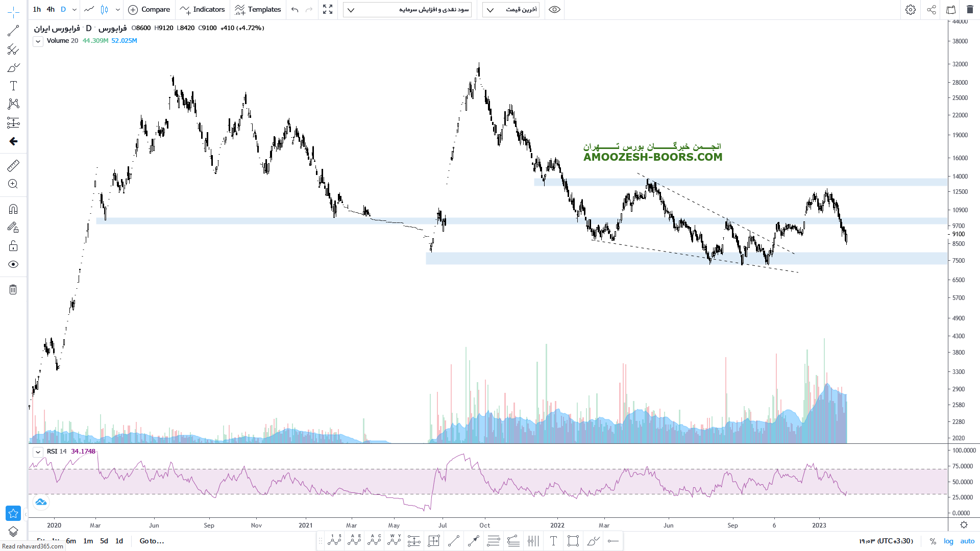The image size is (980, 551).
Task: Select the trend line drawing tool
Action: point(13,31)
